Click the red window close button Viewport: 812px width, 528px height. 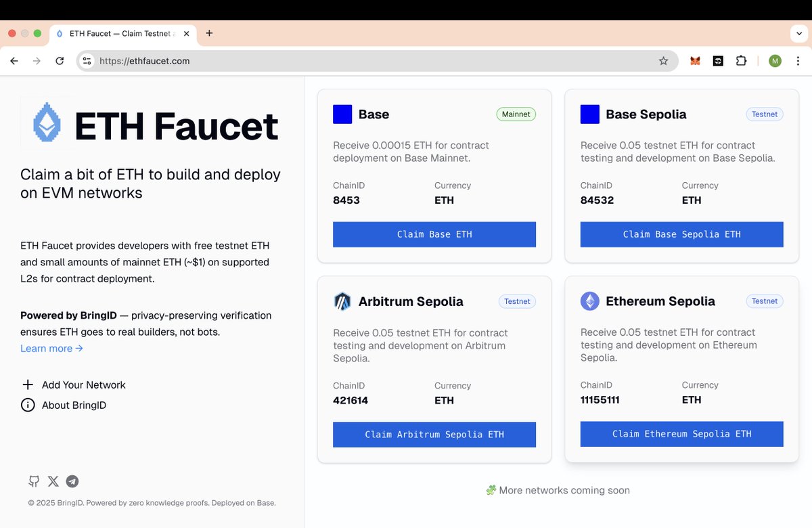coord(13,33)
